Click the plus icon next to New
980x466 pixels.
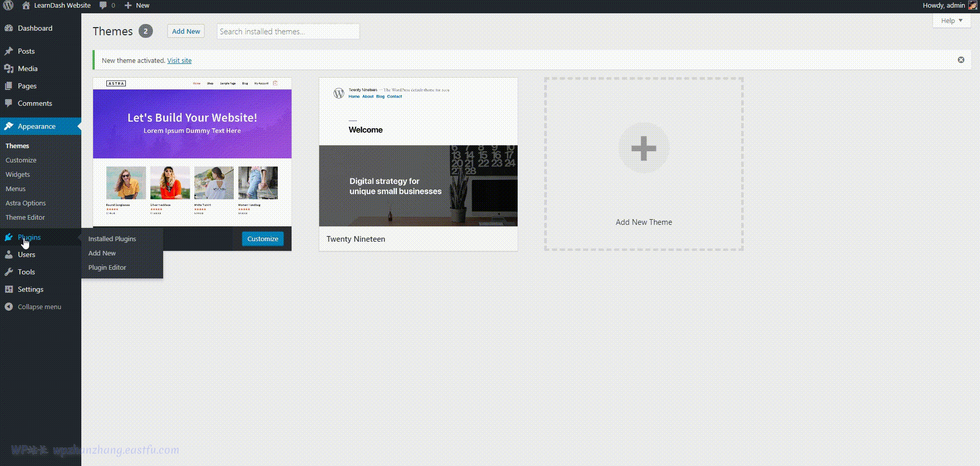(x=128, y=6)
